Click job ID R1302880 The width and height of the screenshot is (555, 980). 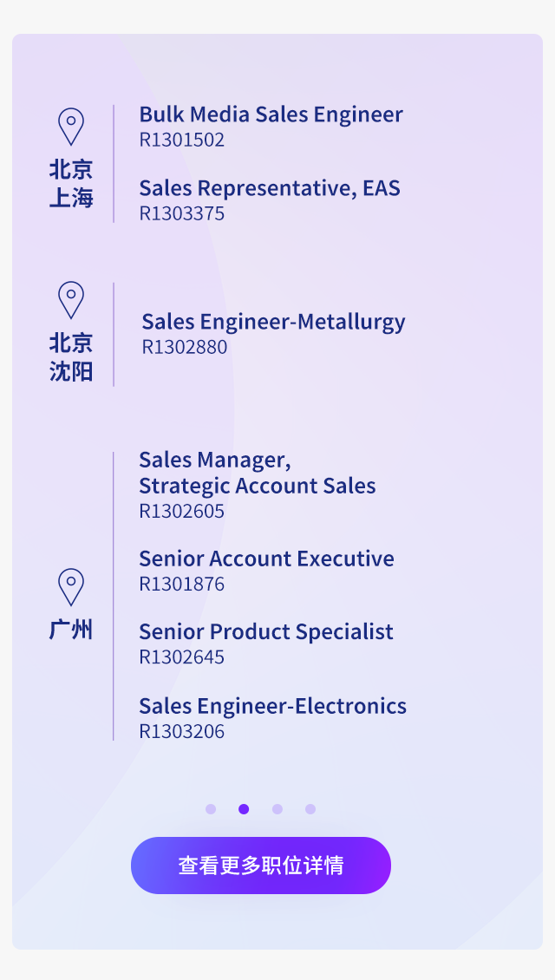pyautogui.click(x=185, y=347)
